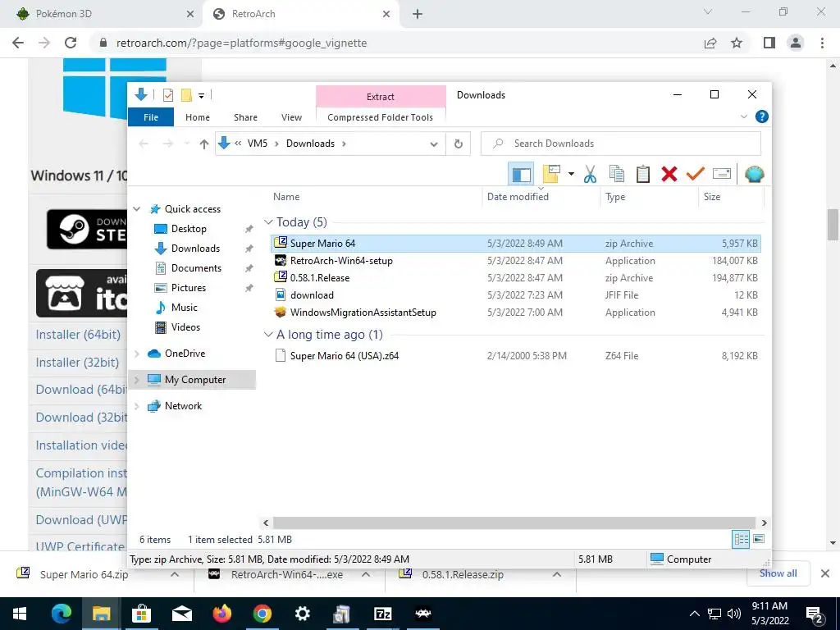
Task: Expand the address bar history dropdown
Action: coord(434,144)
